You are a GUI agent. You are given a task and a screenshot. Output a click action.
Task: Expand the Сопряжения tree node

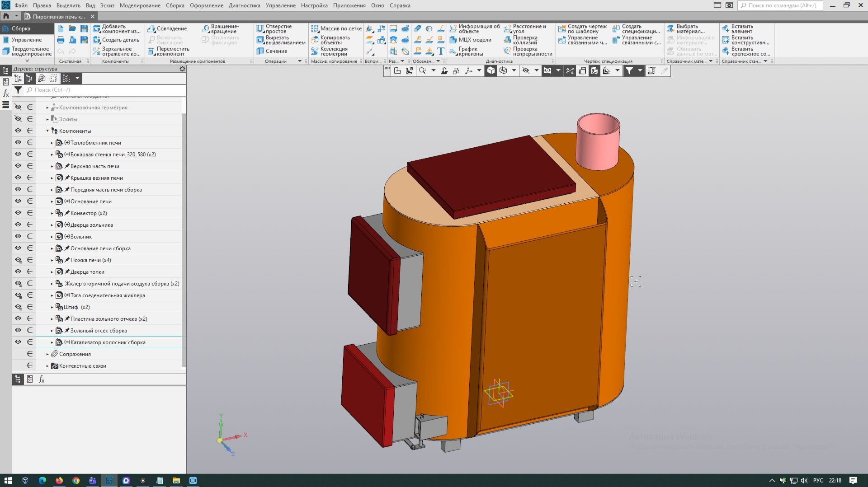pyautogui.click(x=47, y=354)
